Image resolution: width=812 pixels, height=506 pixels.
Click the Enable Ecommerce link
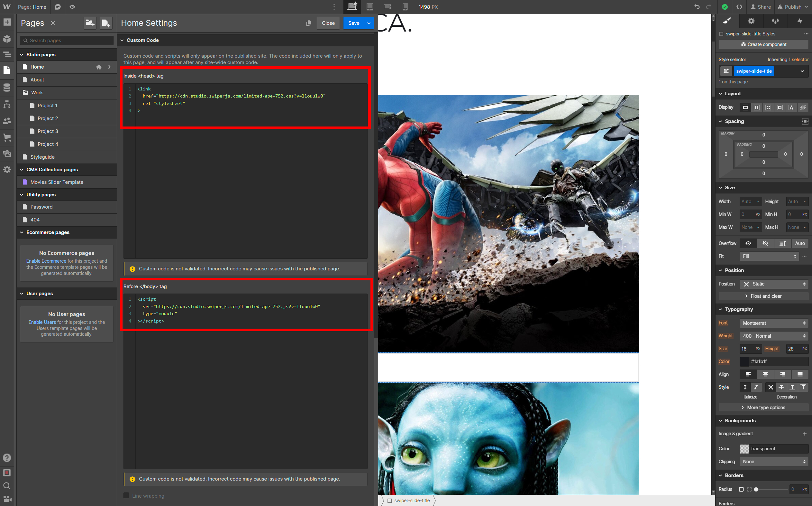click(46, 261)
